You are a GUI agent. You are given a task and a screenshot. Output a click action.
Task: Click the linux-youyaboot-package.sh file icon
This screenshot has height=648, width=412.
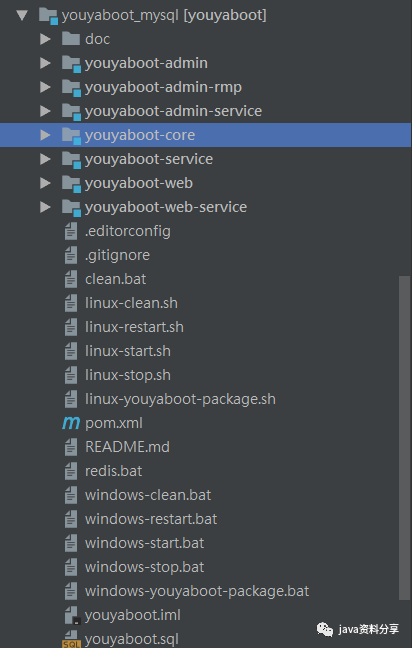[x=71, y=399]
